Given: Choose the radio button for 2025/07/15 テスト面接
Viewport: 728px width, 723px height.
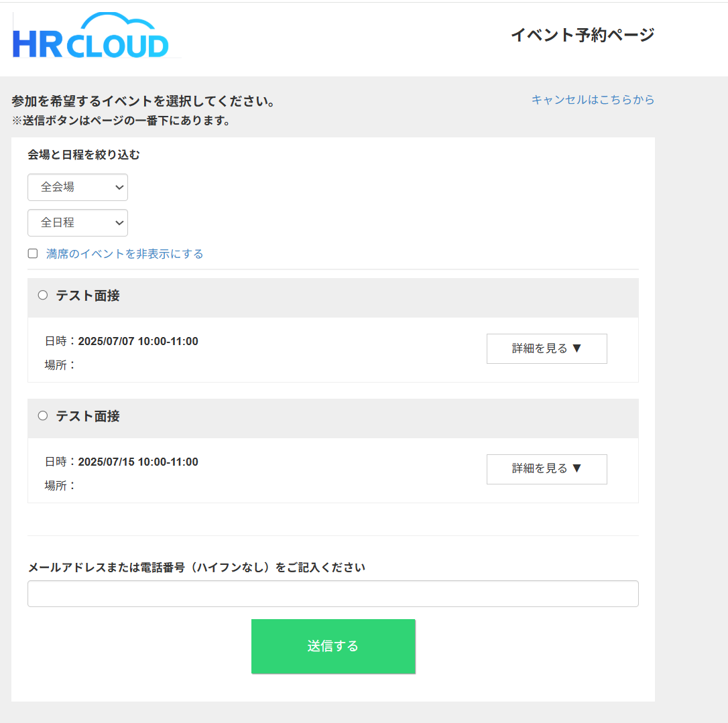Looking at the screenshot, I should (x=43, y=416).
